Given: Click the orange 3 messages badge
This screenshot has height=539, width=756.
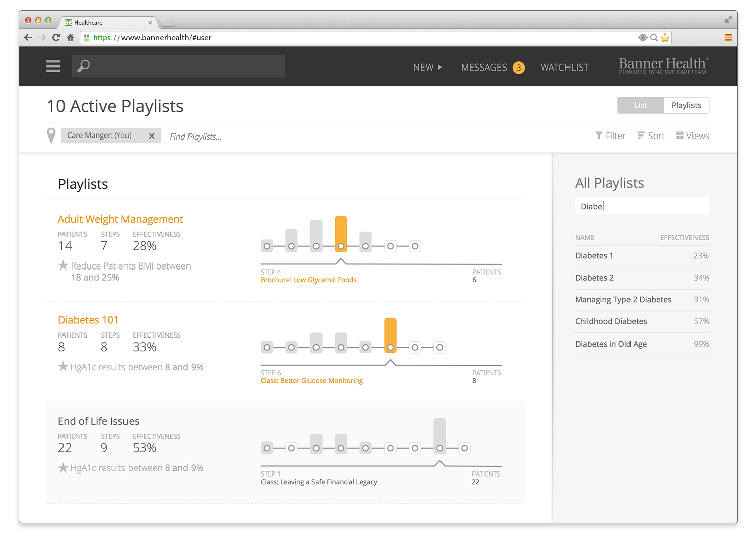Looking at the screenshot, I should point(519,68).
